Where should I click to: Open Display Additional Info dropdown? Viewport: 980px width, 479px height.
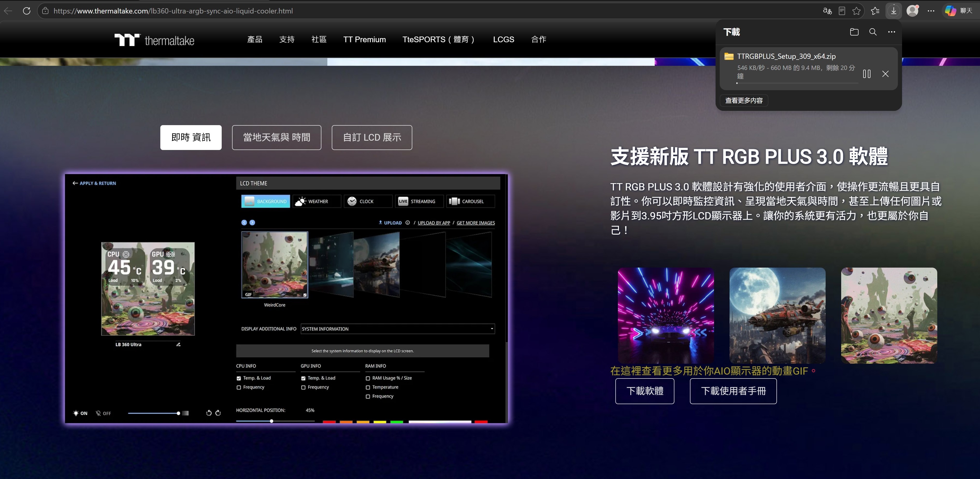398,329
